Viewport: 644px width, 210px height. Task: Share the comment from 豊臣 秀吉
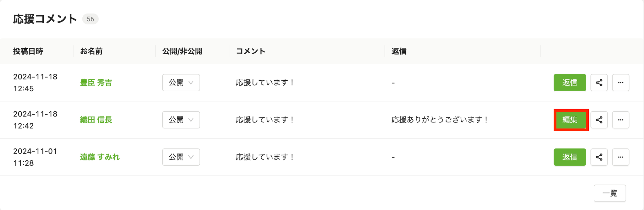tap(599, 83)
